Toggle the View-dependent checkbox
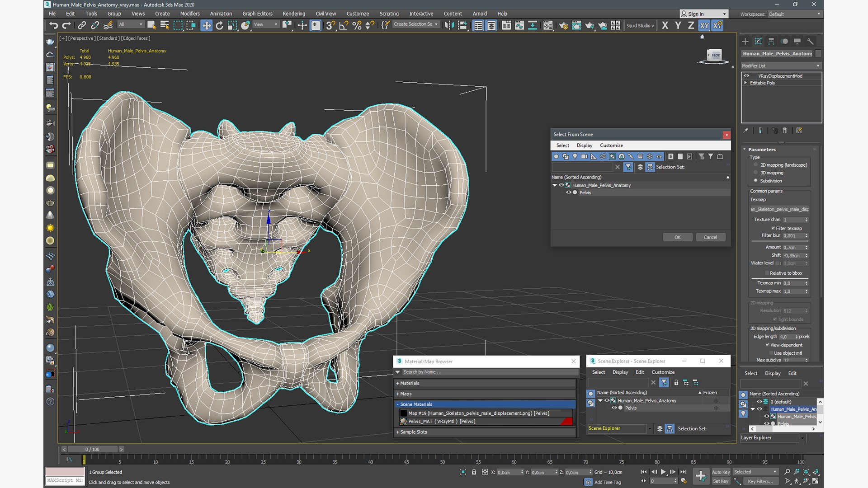 (768, 345)
